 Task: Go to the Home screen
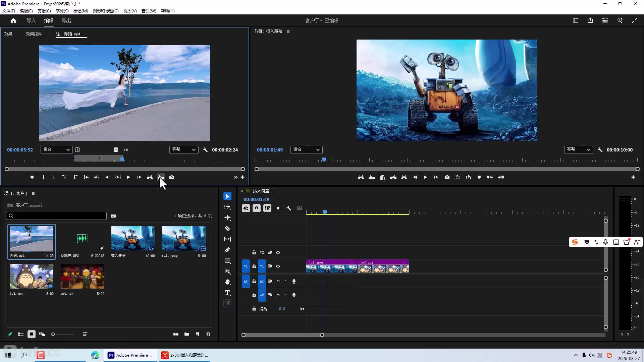click(13, 21)
